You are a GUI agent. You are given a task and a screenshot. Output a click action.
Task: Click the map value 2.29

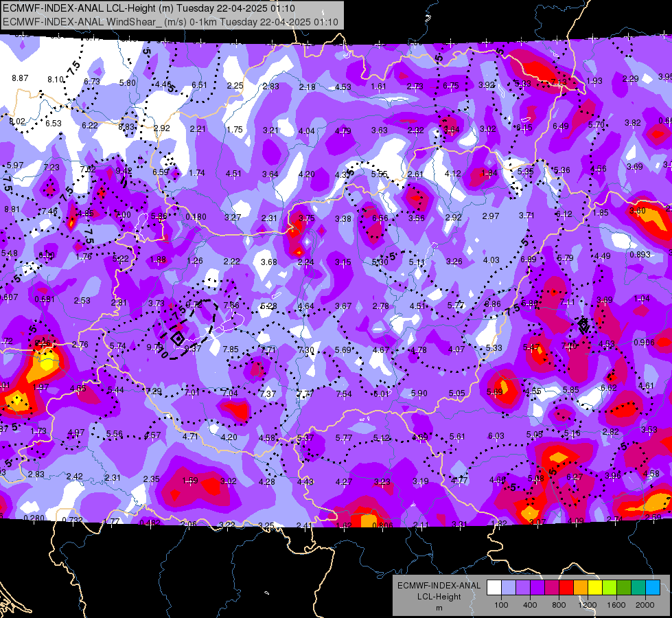pyautogui.click(x=630, y=79)
